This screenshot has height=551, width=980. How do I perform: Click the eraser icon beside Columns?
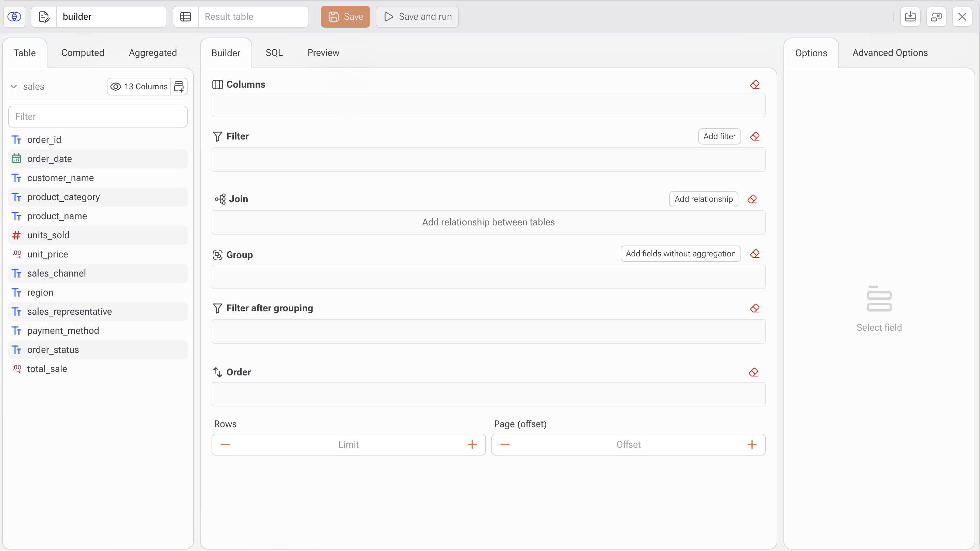(x=755, y=85)
